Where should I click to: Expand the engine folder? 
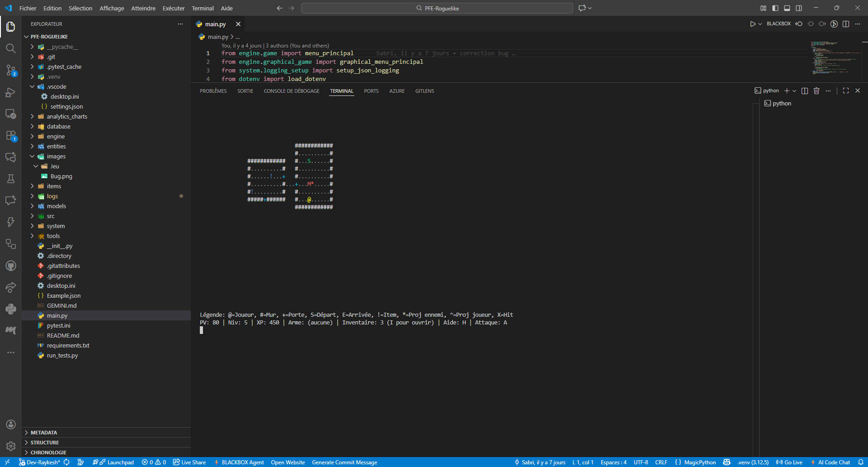tap(56, 137)
